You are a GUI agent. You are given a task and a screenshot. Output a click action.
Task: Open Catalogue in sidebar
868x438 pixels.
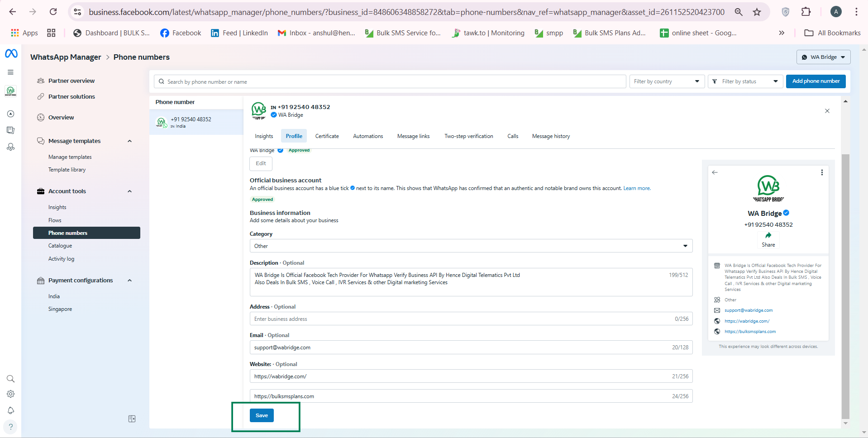click(60, 246)
